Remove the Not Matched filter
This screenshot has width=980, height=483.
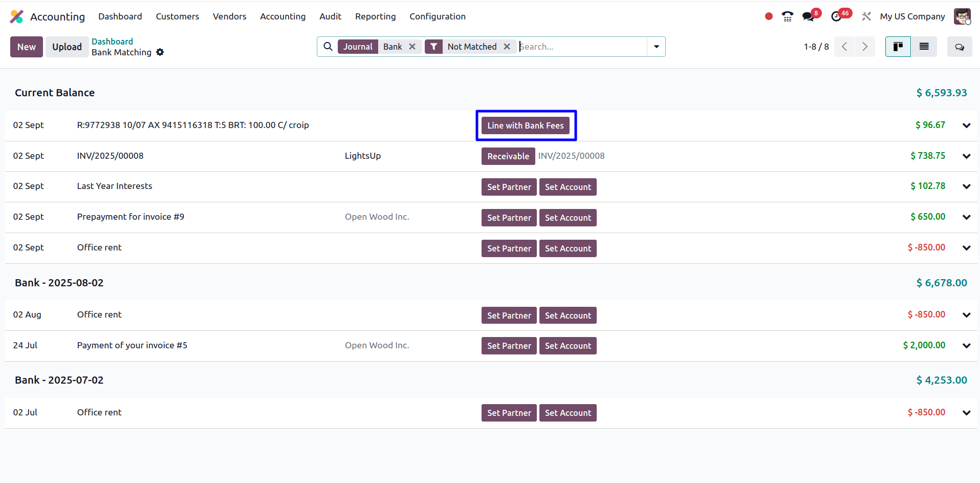(x=507, y=47)
